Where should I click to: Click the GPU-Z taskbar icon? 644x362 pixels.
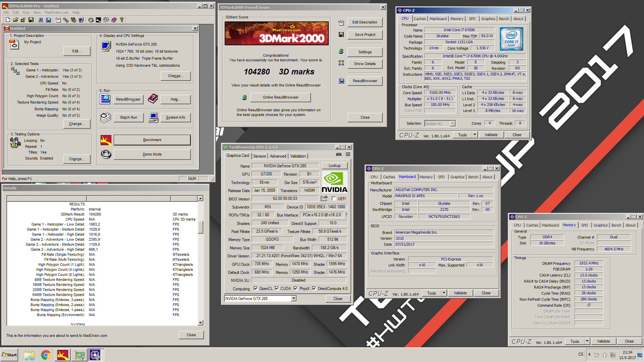[x=79, y=355]
